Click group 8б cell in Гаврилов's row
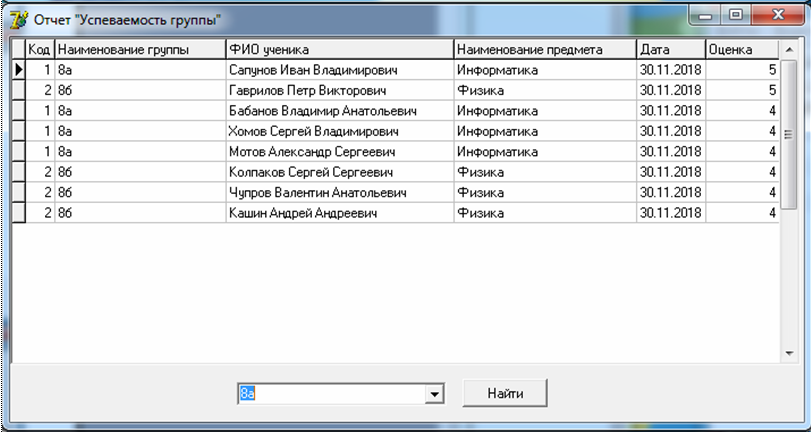The height and width of the screenshot is (432, 811). point(140,91)
